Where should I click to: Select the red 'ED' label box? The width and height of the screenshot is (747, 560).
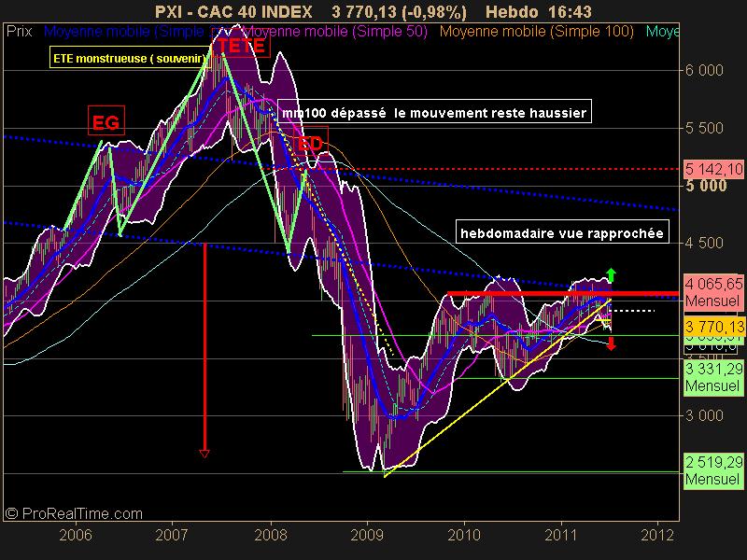pos(311,142)
